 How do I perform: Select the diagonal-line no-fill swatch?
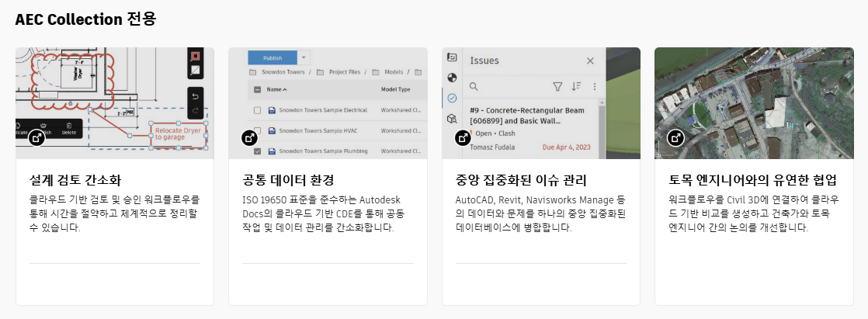pyautogui.click(x=196, y=70)
